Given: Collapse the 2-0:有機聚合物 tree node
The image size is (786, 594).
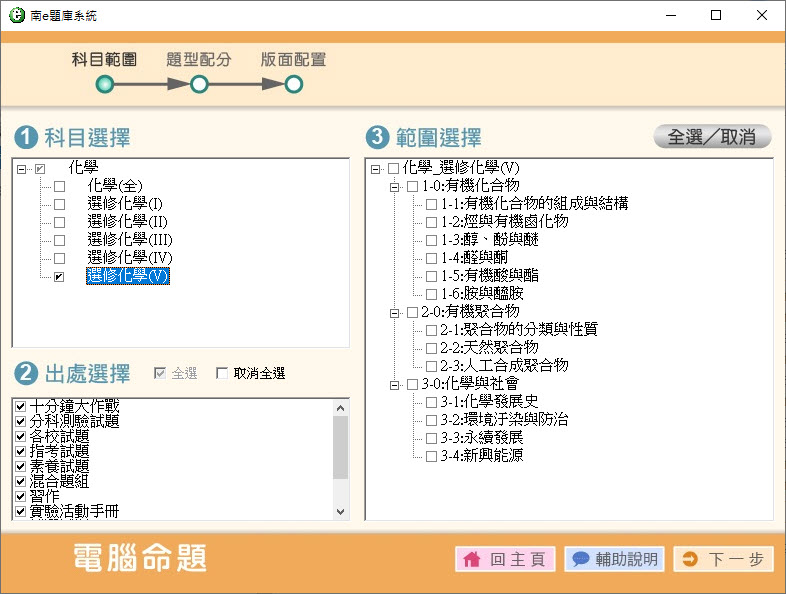Looking at the screenshot, I should click(x=394, y=312).
